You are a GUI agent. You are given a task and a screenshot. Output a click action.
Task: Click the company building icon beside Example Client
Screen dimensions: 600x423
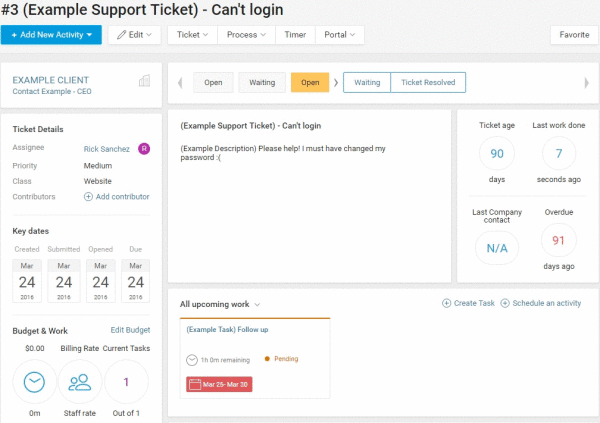[144, 80]
